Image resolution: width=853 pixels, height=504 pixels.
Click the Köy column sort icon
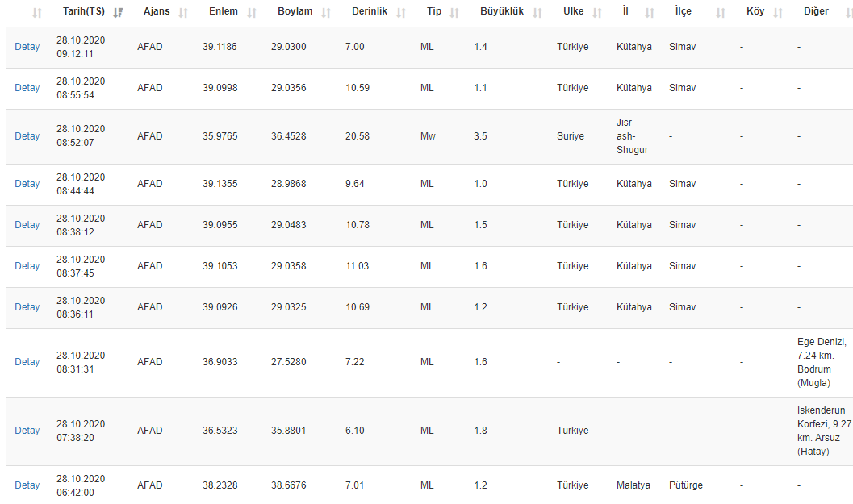pos(778,13)
